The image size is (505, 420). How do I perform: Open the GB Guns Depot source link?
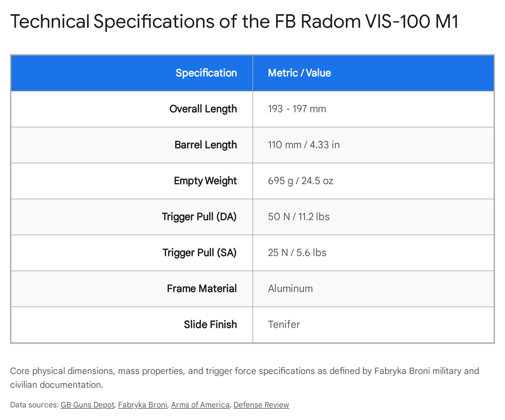(x=87, y=405)
